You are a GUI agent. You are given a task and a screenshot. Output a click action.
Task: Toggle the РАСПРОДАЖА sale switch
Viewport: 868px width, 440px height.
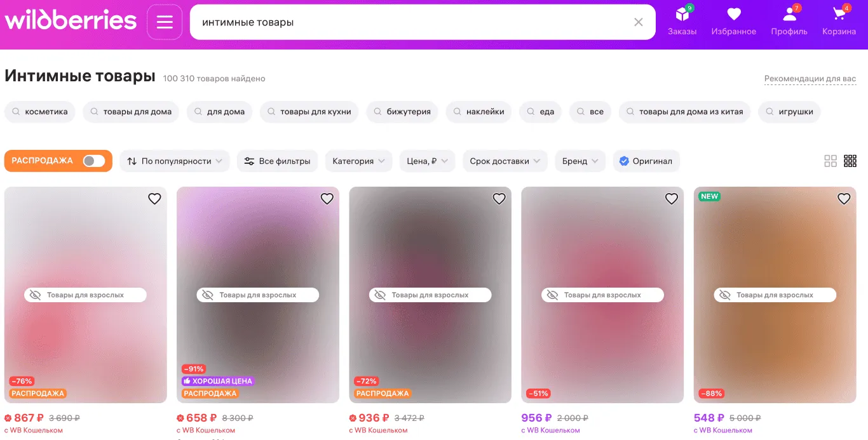pos(93,161)
